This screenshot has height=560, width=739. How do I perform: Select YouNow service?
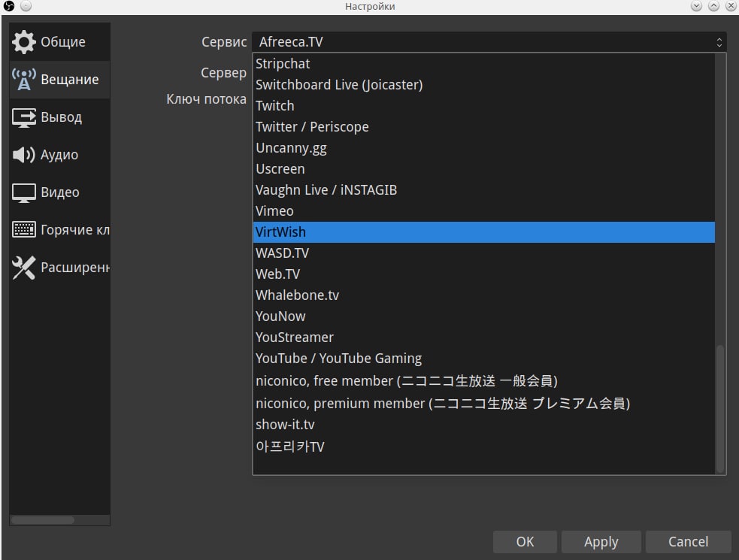[484, 316]
